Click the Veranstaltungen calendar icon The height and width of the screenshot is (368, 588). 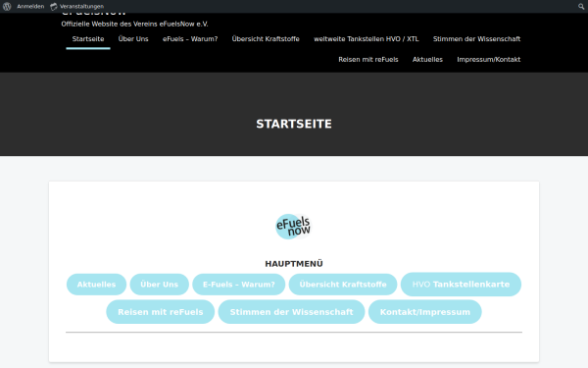54,7
